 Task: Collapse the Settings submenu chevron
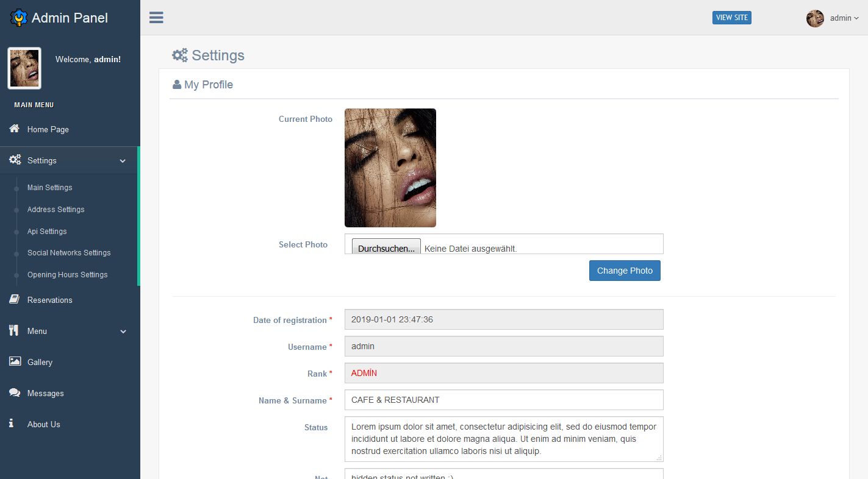coord(123,161)
